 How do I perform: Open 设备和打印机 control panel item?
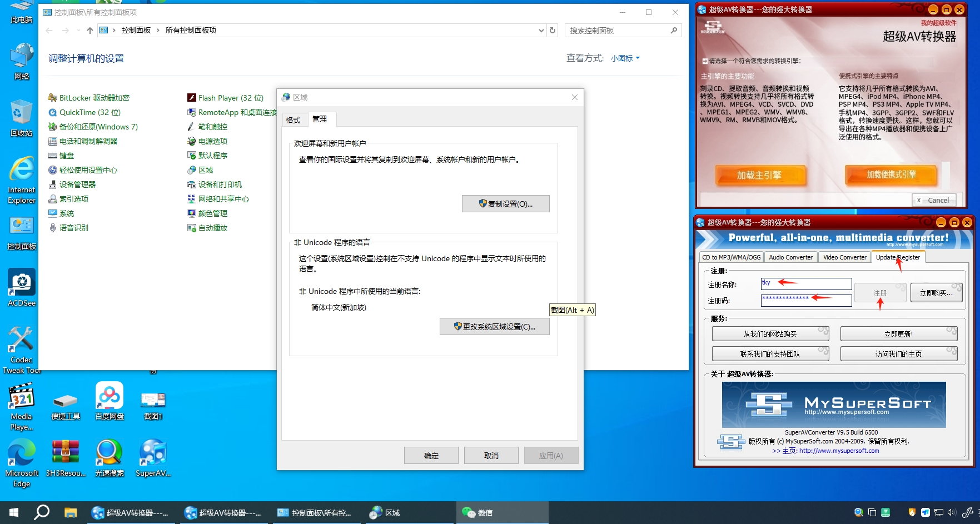(215, 184)
